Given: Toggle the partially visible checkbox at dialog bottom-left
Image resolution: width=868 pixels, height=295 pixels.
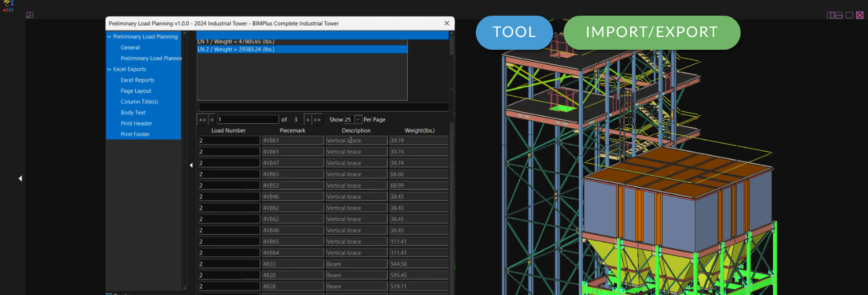Looking at the screenshot, I should click(x=109, y=293).
